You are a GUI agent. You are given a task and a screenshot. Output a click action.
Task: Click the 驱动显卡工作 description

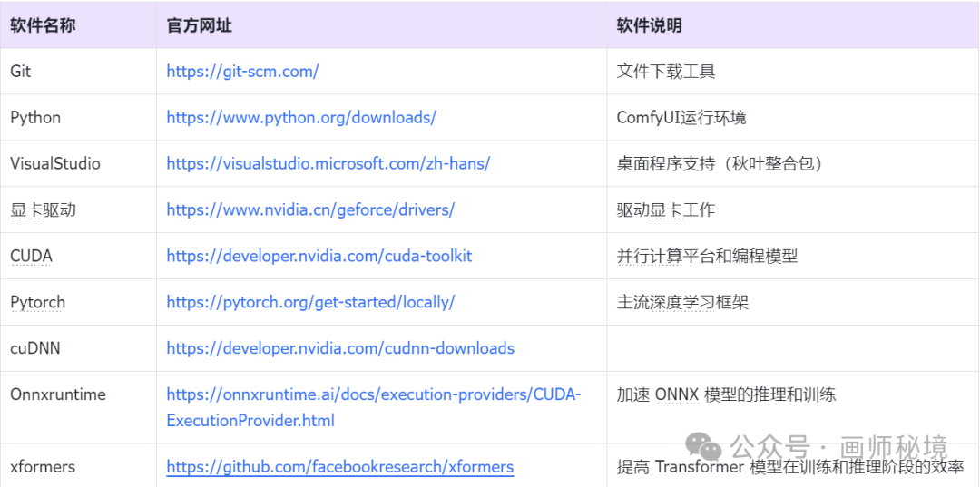click(666, 209)
